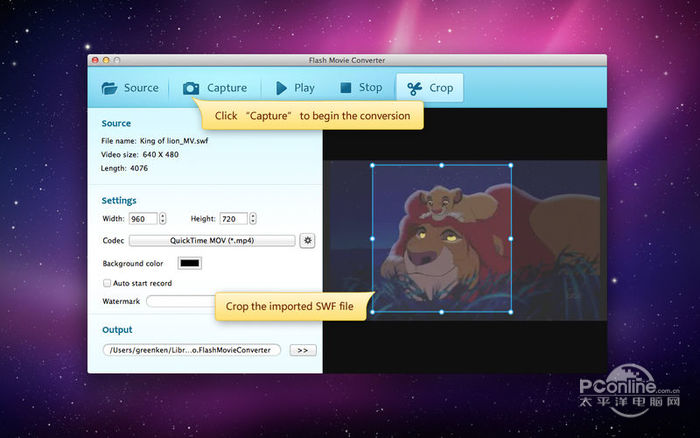Stop the movie with Stop button

point(361,88)
